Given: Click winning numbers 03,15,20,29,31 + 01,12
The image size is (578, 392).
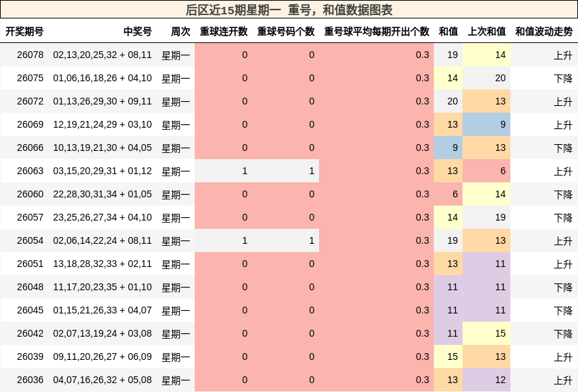Looking at the screenshot, I should (x=102, y=171).
